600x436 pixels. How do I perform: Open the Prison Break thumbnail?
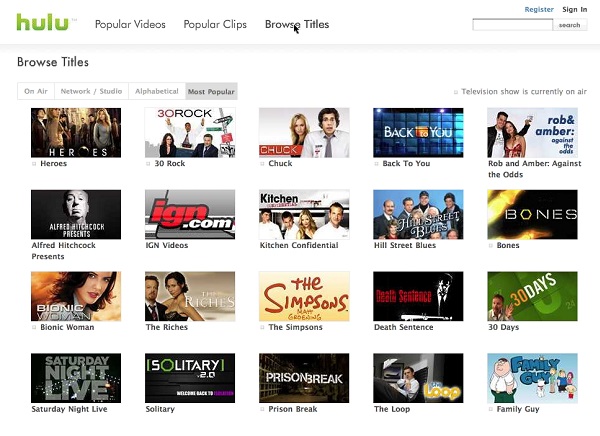(304, 378)
